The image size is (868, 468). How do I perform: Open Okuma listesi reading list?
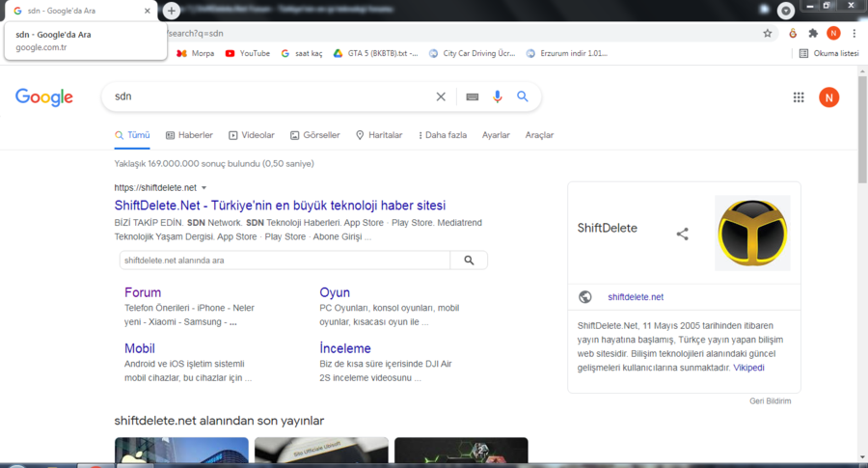[x=829, y=53]
